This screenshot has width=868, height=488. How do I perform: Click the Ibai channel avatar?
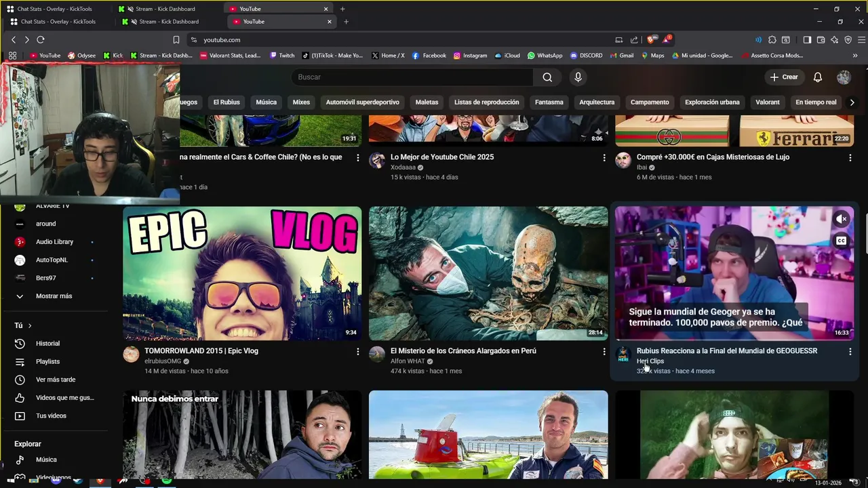click(x=623, y=161)
